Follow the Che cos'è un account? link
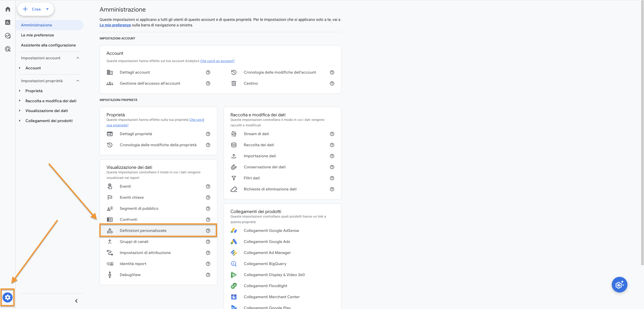Viewport: 644px width, 309px height. point(217,61)
